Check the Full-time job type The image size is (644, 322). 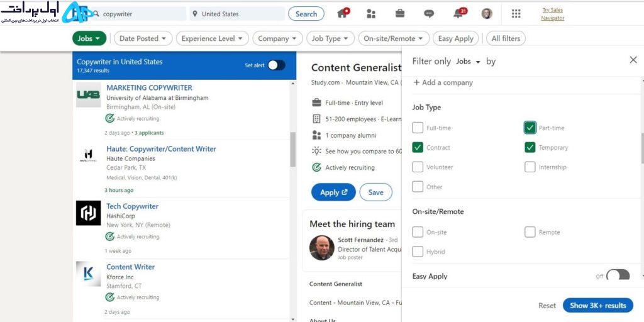[418, 128]
